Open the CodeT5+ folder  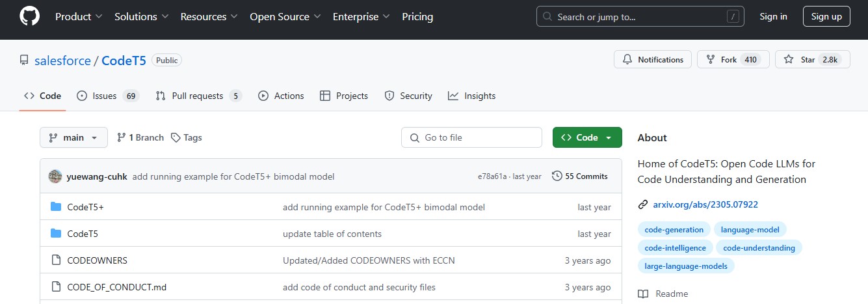[86, 207]
